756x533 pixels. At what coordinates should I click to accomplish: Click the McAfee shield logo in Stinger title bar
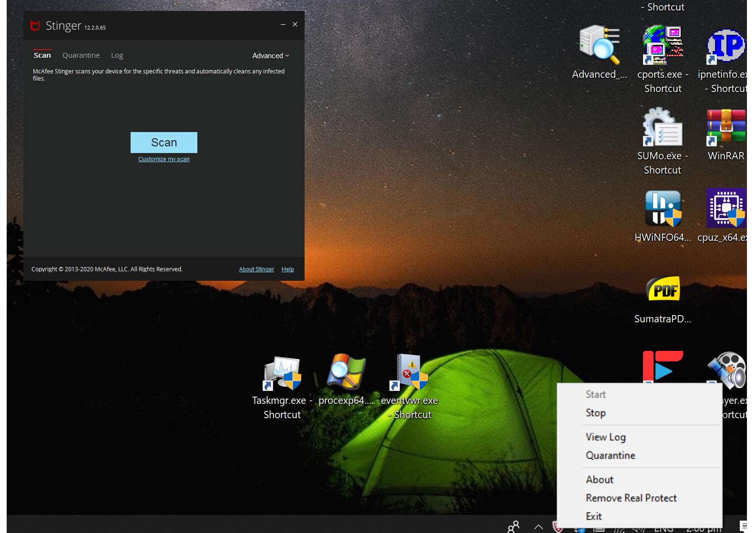click(35, 26)
